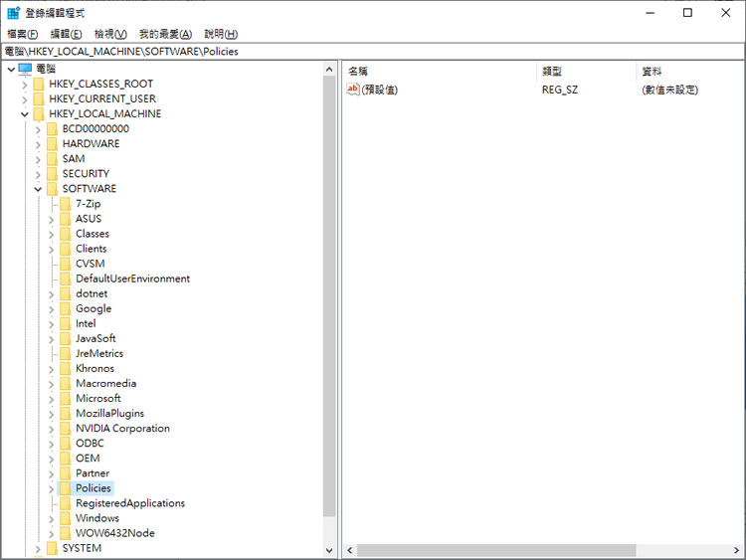Open the 檢視(V) menu
Viewport: 746px width, 560px height.
click(x=110, y=34)
